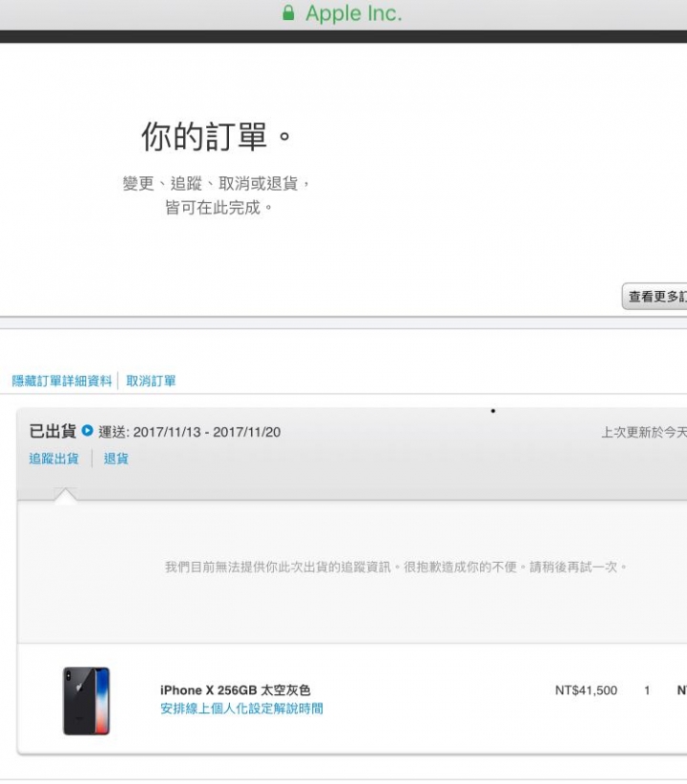Click the price NT$41,500

point(586,691)
